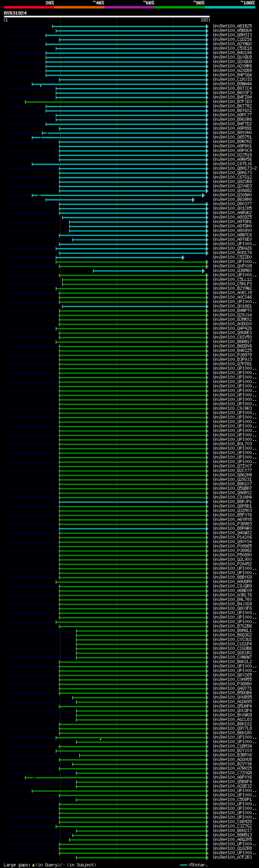Click UniRef100_C9J9K3 label

232,408
